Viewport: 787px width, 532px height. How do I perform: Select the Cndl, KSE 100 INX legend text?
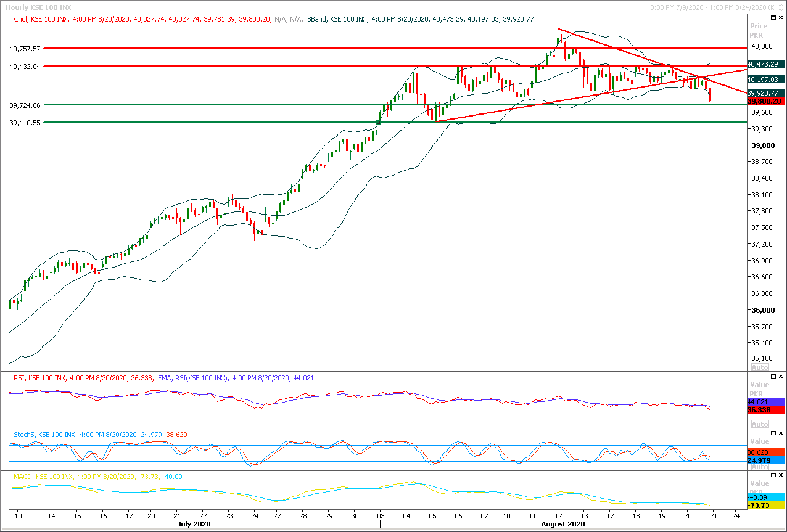coord(42,19)
